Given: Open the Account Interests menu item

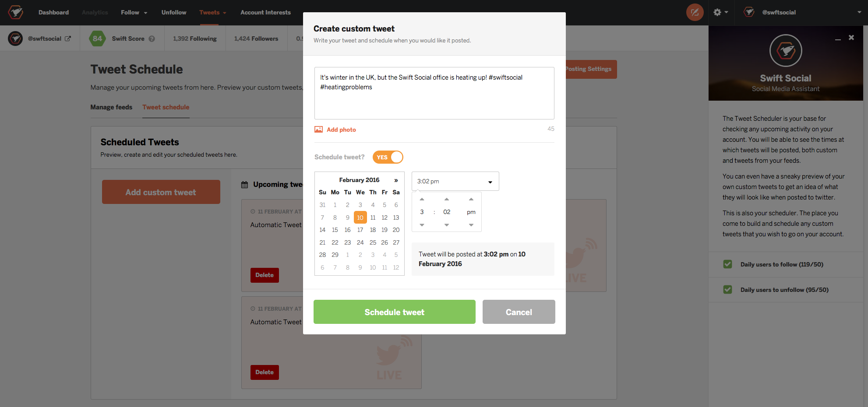Looking at the screenshot, I should [265, 12].
